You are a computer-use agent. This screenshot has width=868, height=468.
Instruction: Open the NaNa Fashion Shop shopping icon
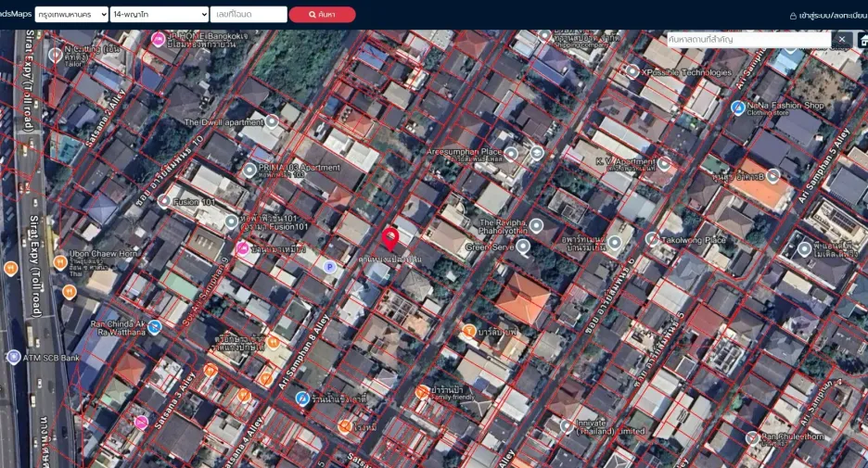point(737,108)
